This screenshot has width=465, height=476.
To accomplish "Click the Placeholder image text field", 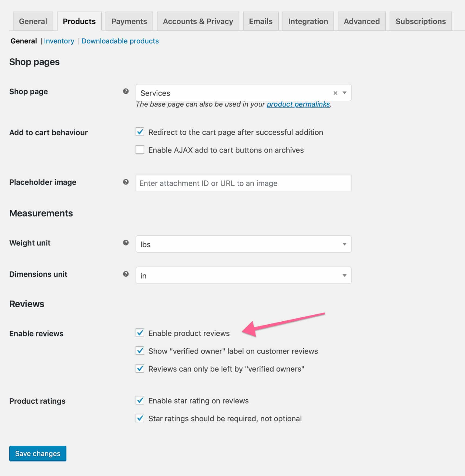I will 243,183.
